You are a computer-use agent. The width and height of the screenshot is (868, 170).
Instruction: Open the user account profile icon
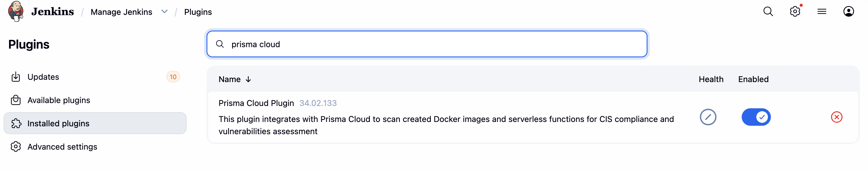point(848,11)
